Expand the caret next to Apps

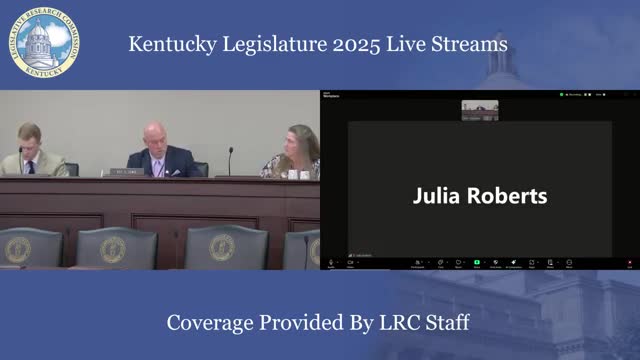(x=538, y=262)
